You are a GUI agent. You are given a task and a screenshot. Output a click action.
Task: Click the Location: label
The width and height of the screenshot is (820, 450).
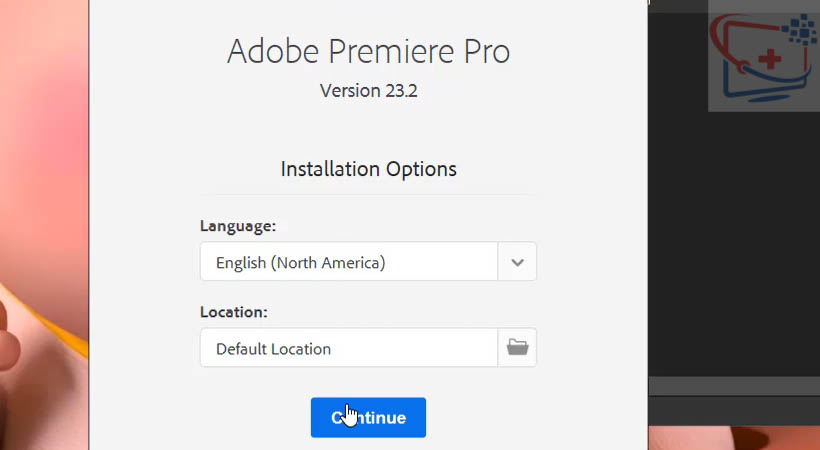click(x=234, y=312)
